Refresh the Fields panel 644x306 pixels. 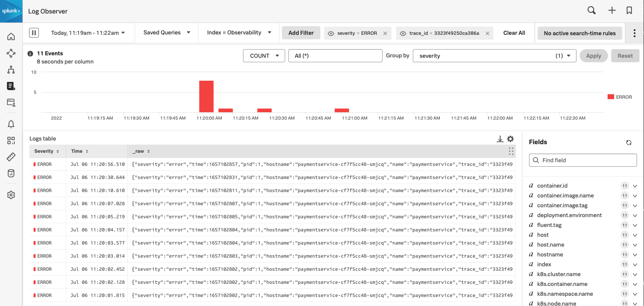(629, 143)
